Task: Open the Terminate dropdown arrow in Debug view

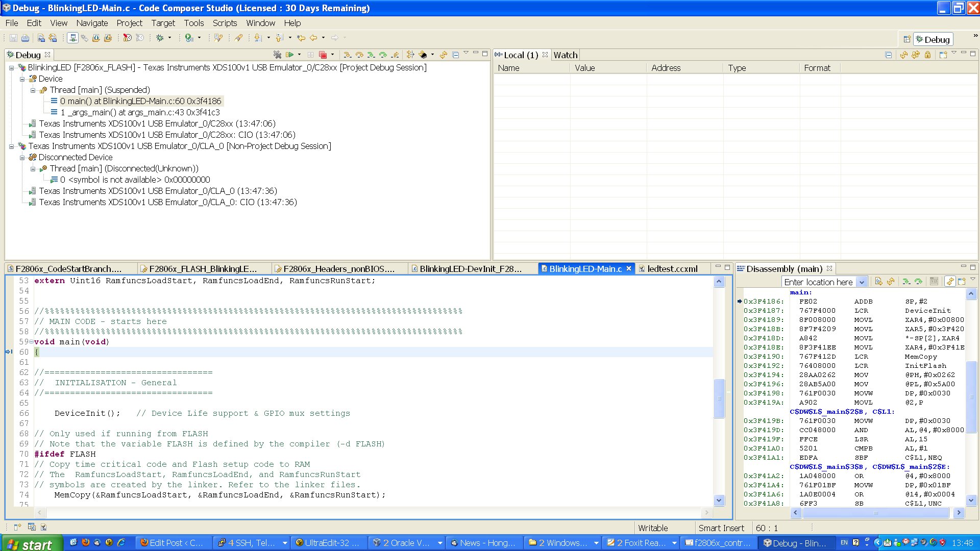Action: [x=332, y=55]
